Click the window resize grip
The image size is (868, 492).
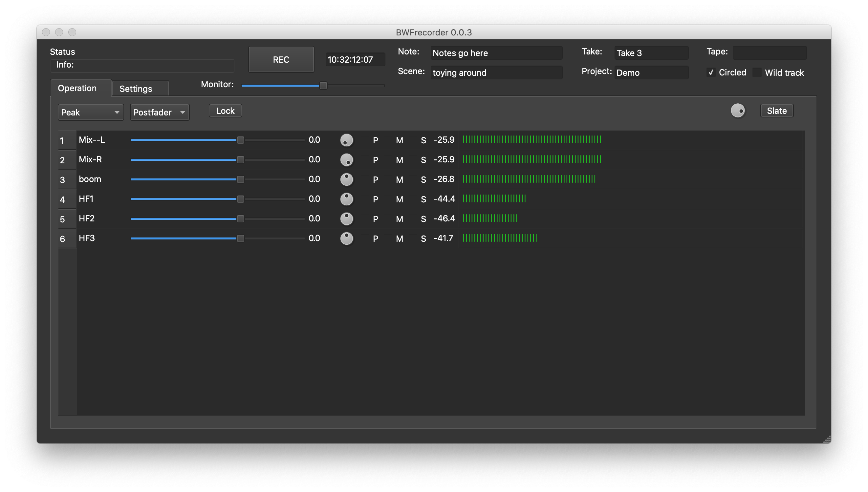826,439
